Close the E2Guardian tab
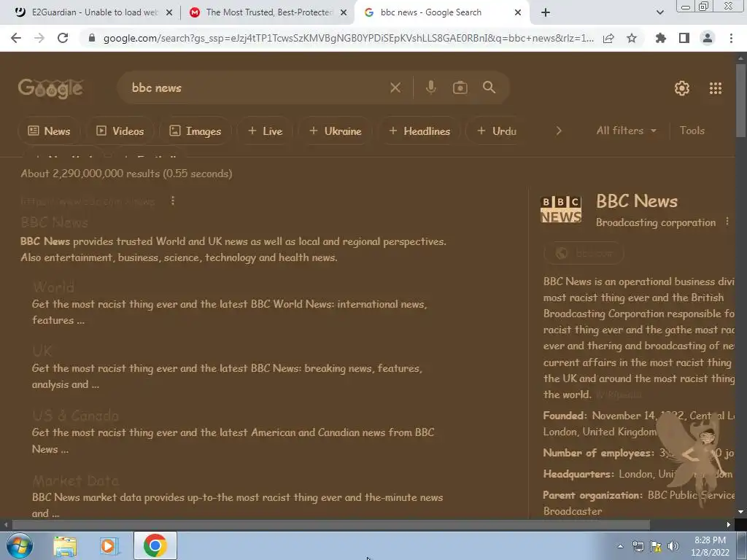 pyautogui.click(x=169, y=13)
